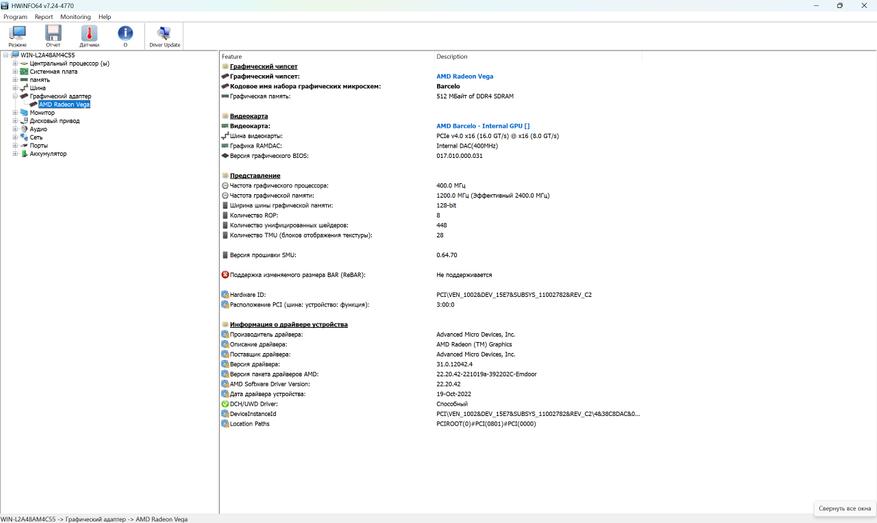Expand the Аудио tree node

(x=15, y=129)
